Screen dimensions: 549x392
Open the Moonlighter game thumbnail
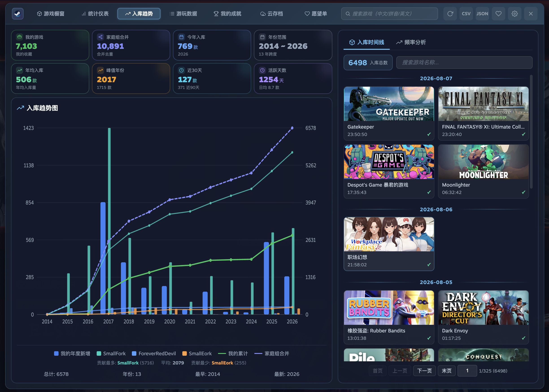(x=483, y=162)
